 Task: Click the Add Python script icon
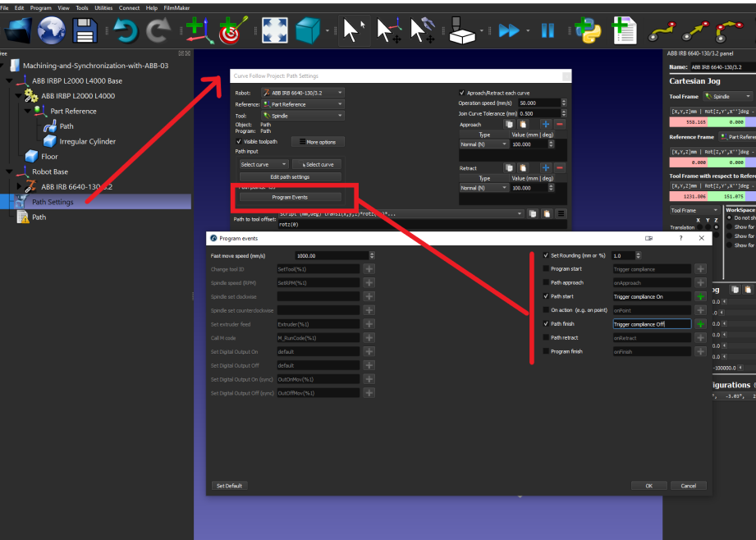click(585, 30)
